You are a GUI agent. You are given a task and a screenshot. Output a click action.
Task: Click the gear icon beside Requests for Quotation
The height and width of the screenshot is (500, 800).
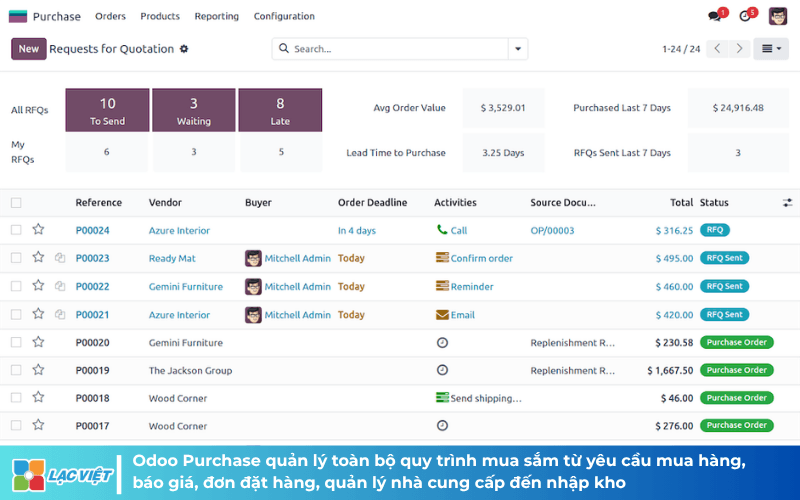click(184, 49)
